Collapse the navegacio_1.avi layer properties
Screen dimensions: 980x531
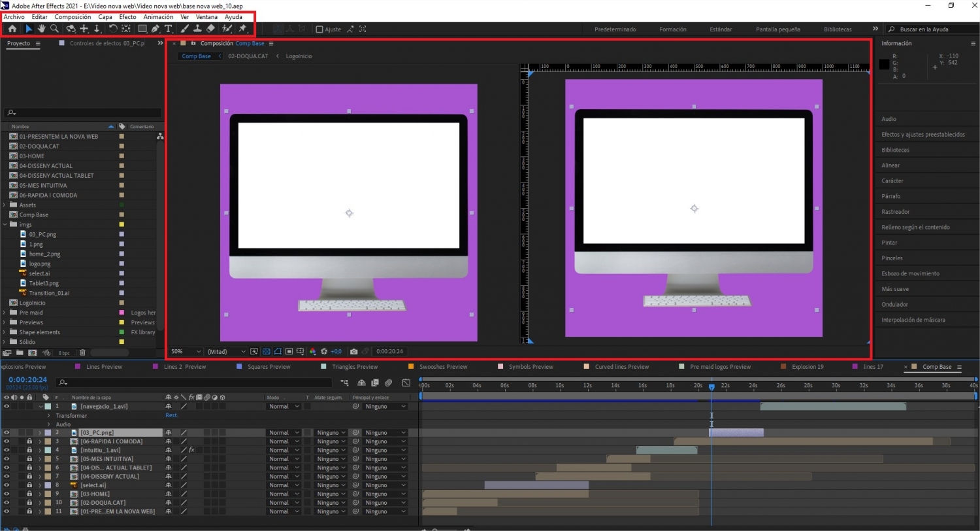(x=41, y=406)
